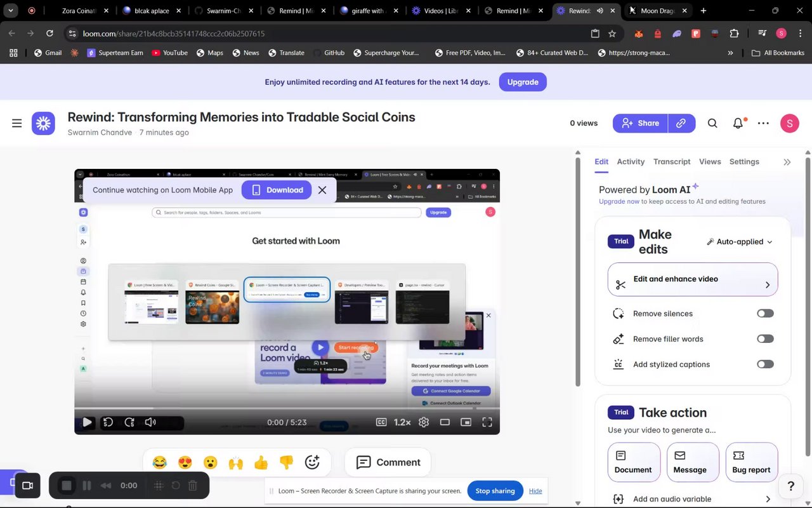
Task: Enter fullscreen video mode
Action: (487, 422)
